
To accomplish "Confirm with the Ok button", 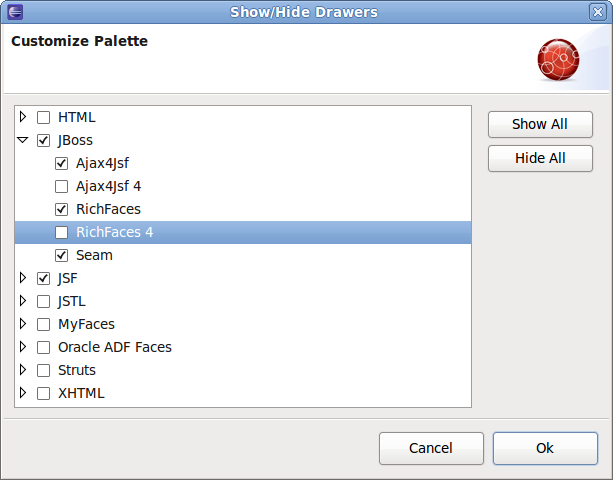I will [545, 448].
